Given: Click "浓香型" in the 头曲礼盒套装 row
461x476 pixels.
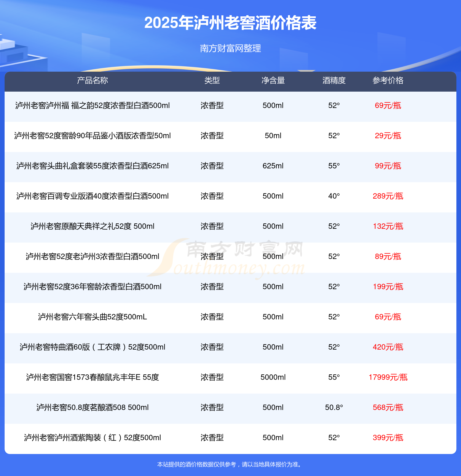Looking at the screenshot, I should 212,166.
